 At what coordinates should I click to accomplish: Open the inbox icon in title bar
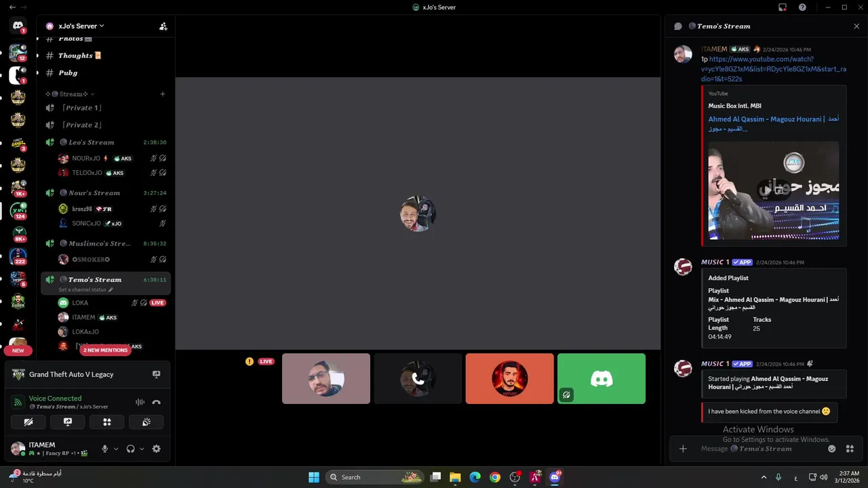(x=783, y=7)
